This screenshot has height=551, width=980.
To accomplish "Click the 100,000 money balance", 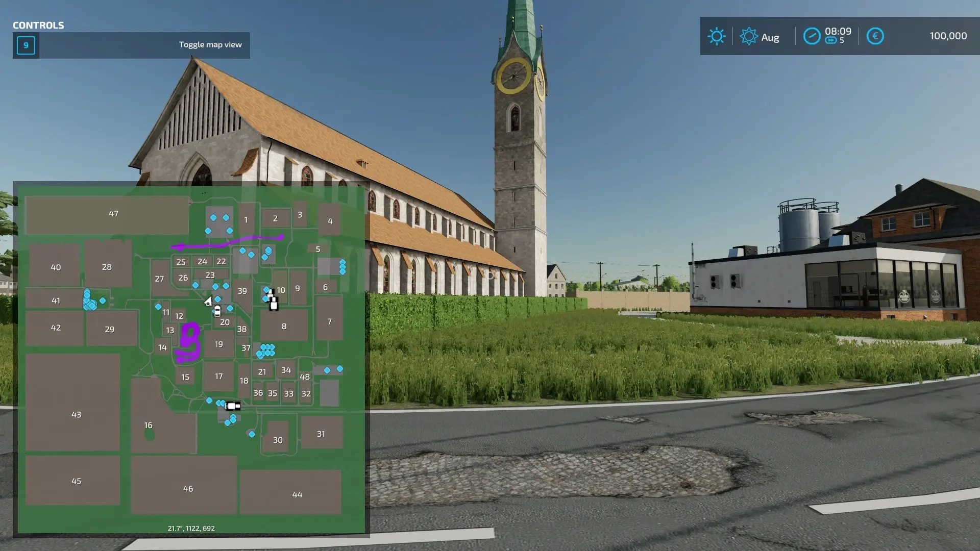I will coord(948,36).
